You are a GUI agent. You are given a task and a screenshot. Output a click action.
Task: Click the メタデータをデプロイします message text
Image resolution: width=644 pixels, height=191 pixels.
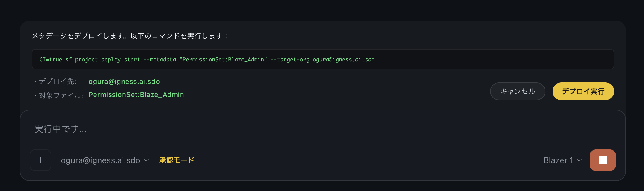click(130, 36)
